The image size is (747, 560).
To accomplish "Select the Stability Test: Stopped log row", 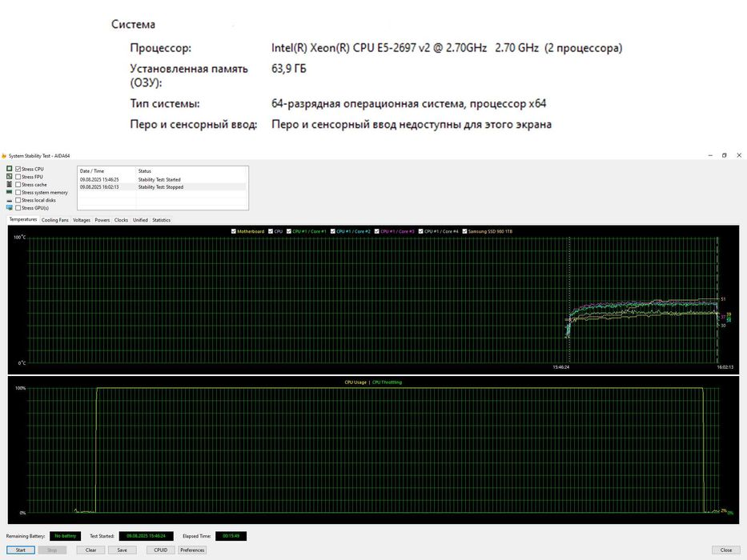I will pyautogui.click(x=163, y=187).
